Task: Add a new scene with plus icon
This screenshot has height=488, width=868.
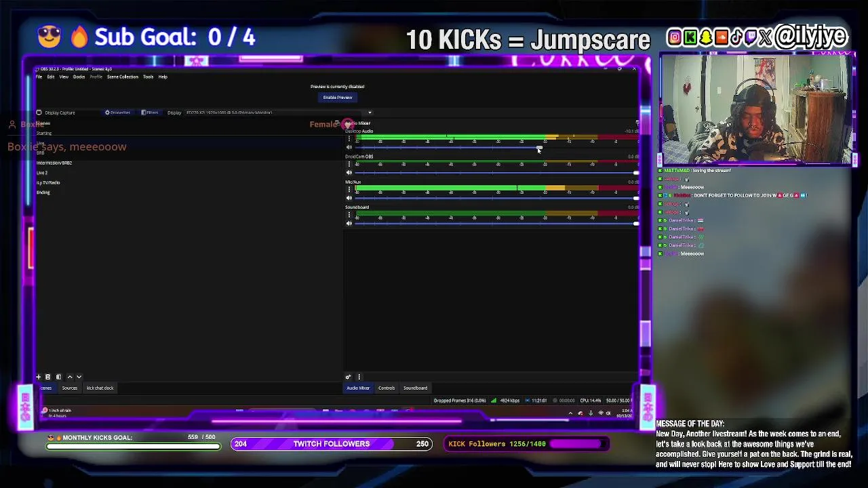Action: point(39,377)
